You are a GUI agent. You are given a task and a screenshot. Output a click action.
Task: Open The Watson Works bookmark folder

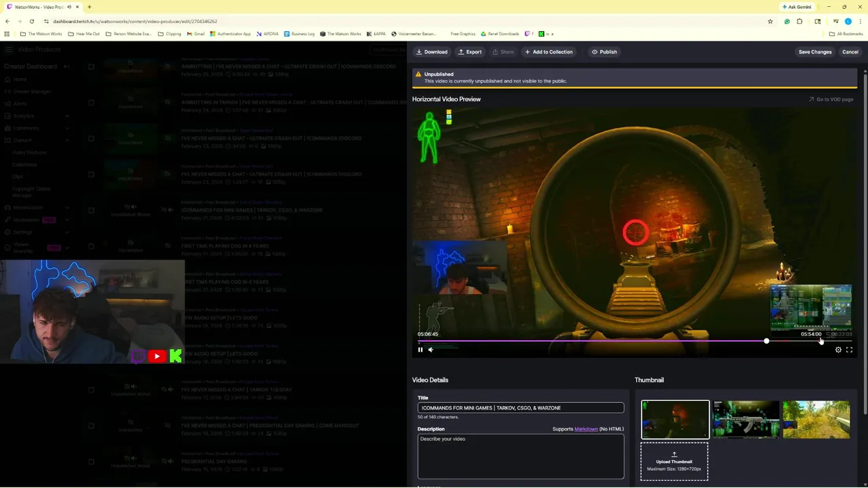coord(41,34)
